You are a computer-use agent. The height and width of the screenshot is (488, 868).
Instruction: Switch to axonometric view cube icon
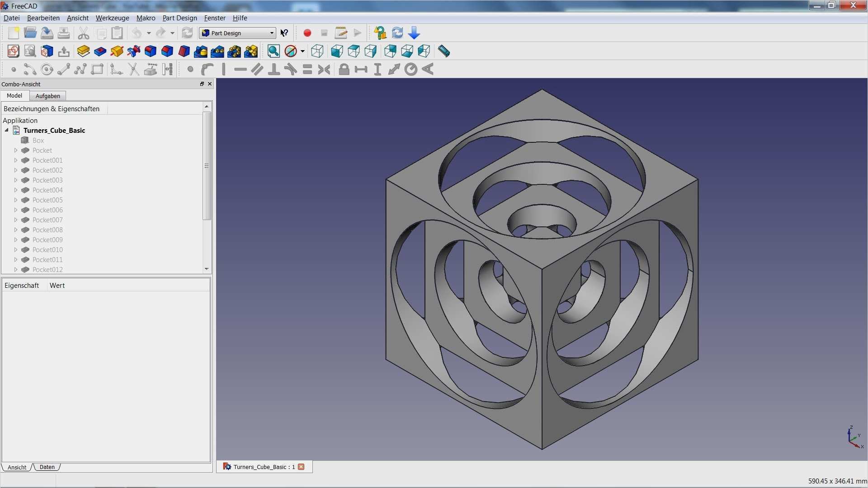(x=317, y=51)
